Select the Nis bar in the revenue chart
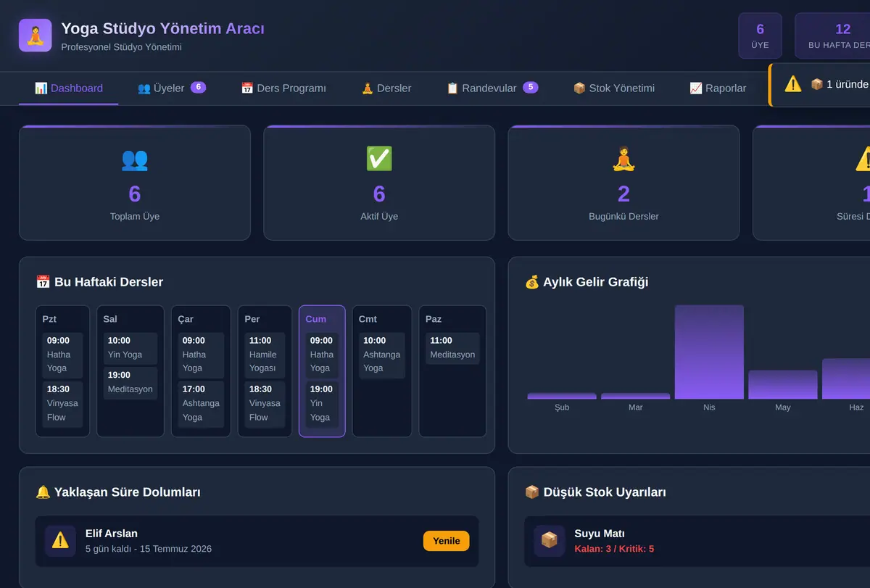 coord(709,352)
